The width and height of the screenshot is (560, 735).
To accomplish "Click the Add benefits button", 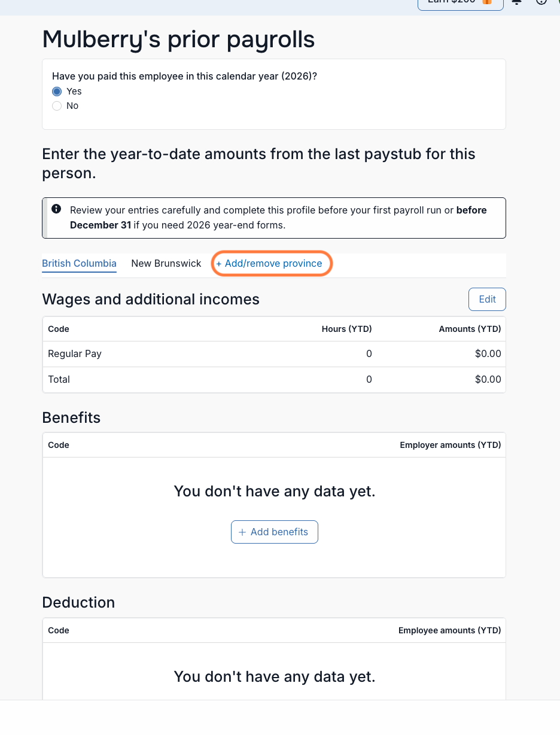I will (x=275, y=532).
